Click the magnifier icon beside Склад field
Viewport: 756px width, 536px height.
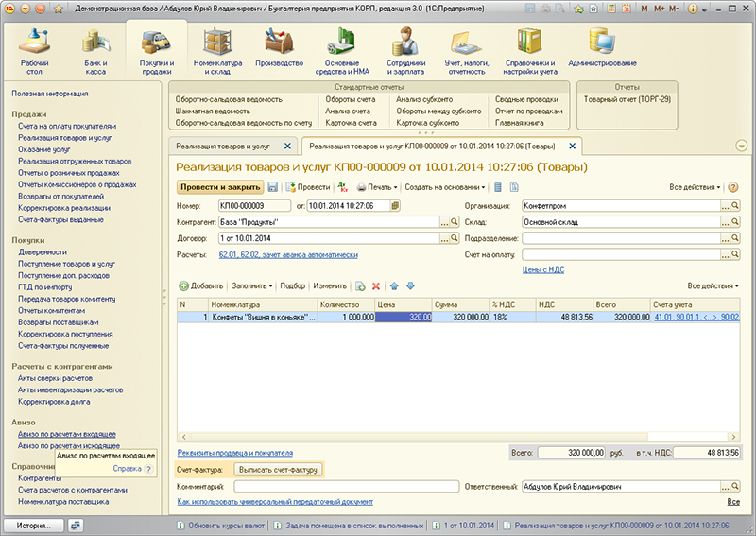(735, 222)
